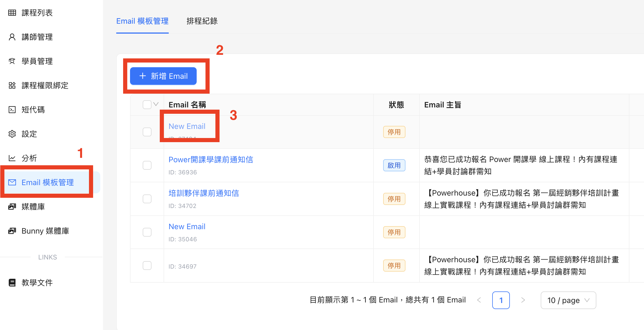Open the 課程列表 grid icon

tap(12, 13)
